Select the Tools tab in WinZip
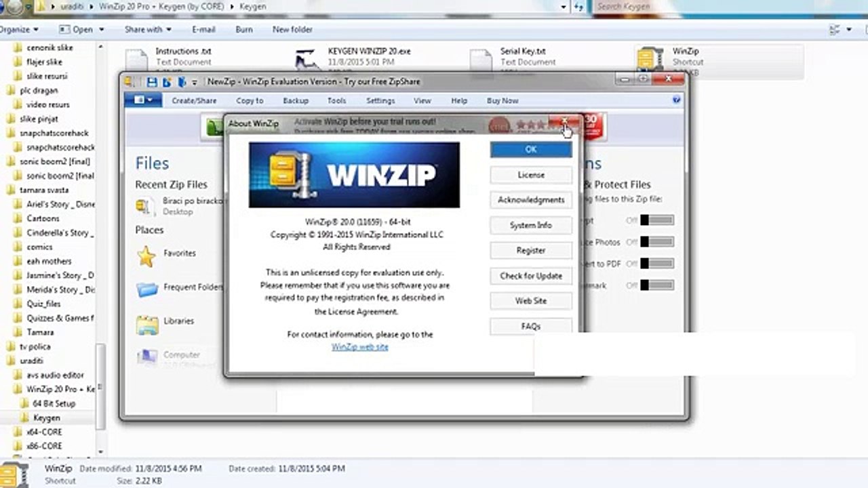The width and height of the screenshot is (868, 488). [x=337, y=100]
